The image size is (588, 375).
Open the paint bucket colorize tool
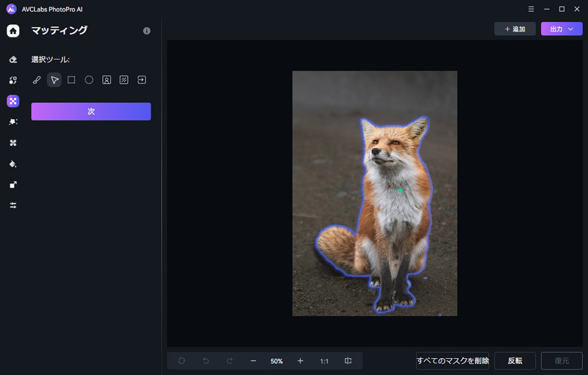tap(13, 163)
